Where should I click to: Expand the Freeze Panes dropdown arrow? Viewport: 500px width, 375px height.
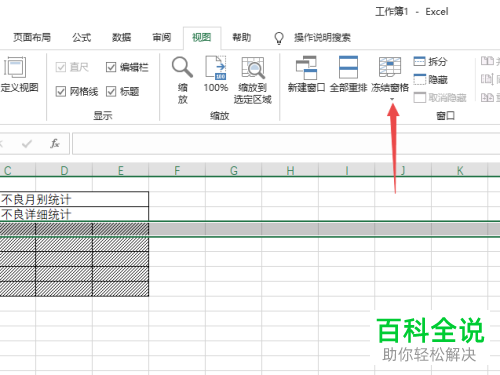point(392,99)
